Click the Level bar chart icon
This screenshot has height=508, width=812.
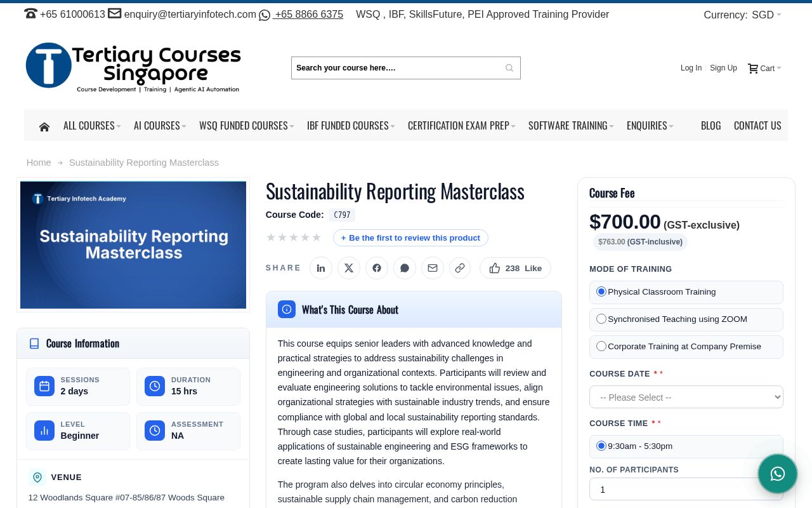[44, 431]
